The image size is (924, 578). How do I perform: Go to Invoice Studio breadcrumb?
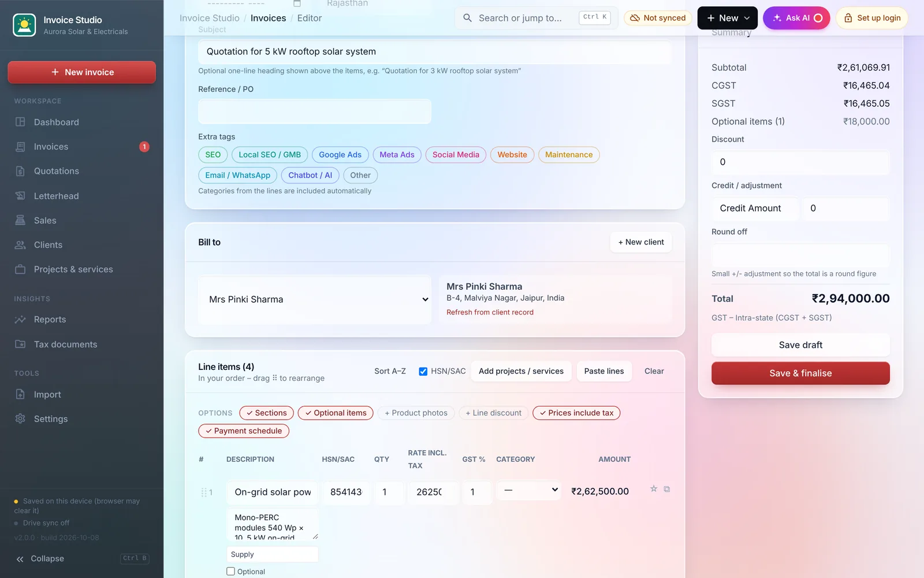tap(210, 18)
